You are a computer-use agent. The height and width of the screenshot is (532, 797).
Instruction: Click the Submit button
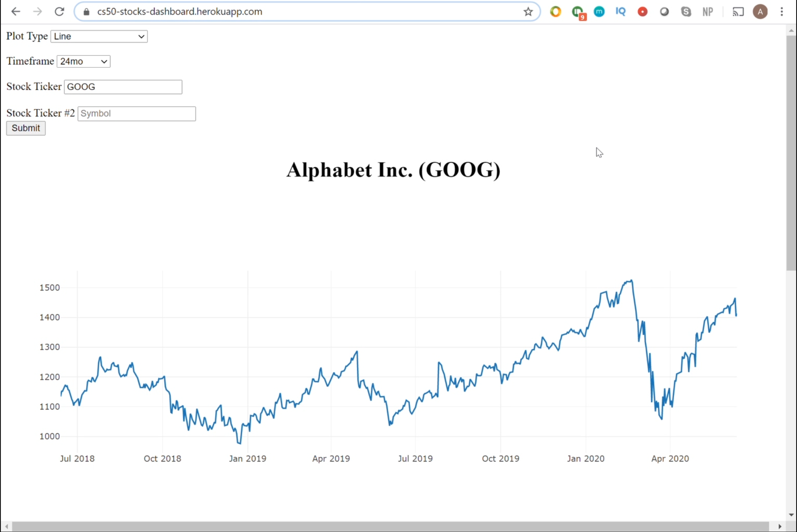tap(25, 128)
